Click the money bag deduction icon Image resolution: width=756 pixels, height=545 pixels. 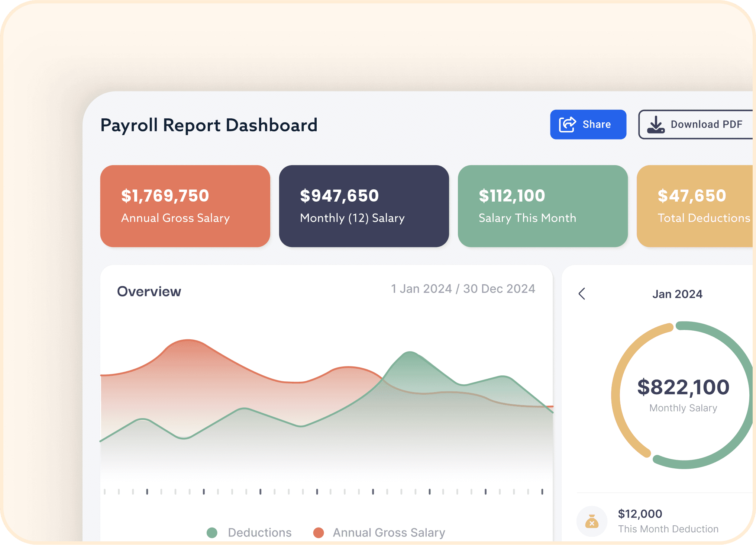pos(592,521)
